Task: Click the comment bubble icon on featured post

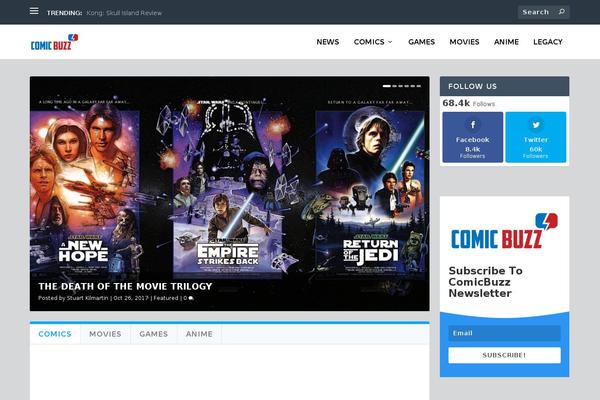Action: [191, 298]
